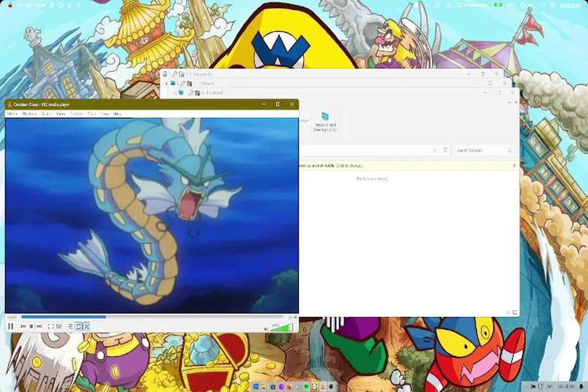
Task: Open the Windows Start menu
Action: coord(256,387)
